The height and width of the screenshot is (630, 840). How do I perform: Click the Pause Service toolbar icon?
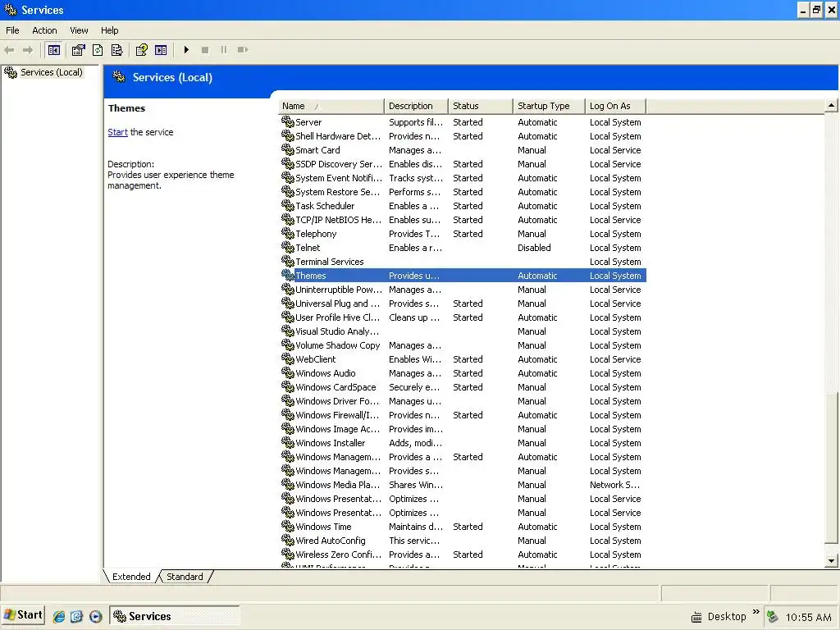[x=223, y=50]
